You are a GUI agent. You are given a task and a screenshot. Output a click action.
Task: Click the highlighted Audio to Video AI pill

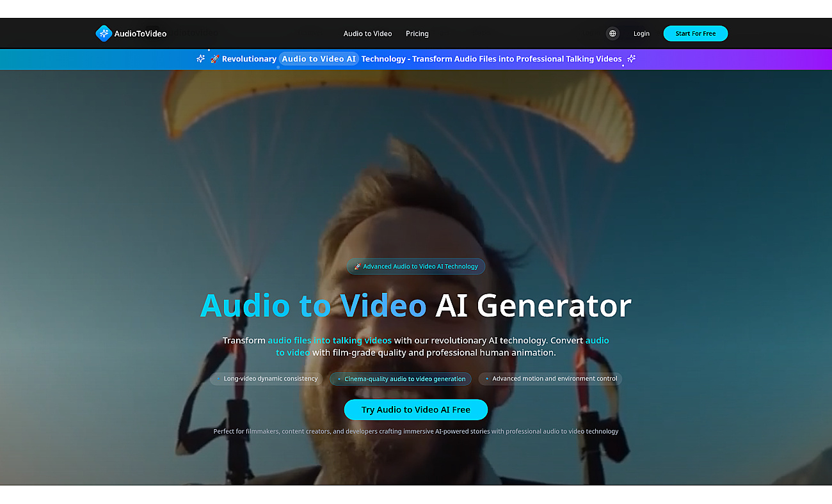point(319,59)
